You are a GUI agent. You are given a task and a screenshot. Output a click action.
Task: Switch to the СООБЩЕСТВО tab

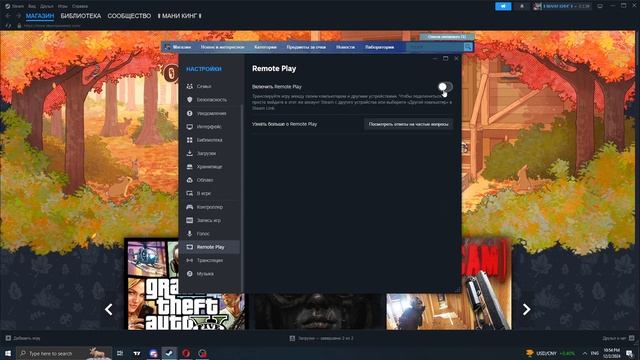pyautogui.click(x=129, y=16)
